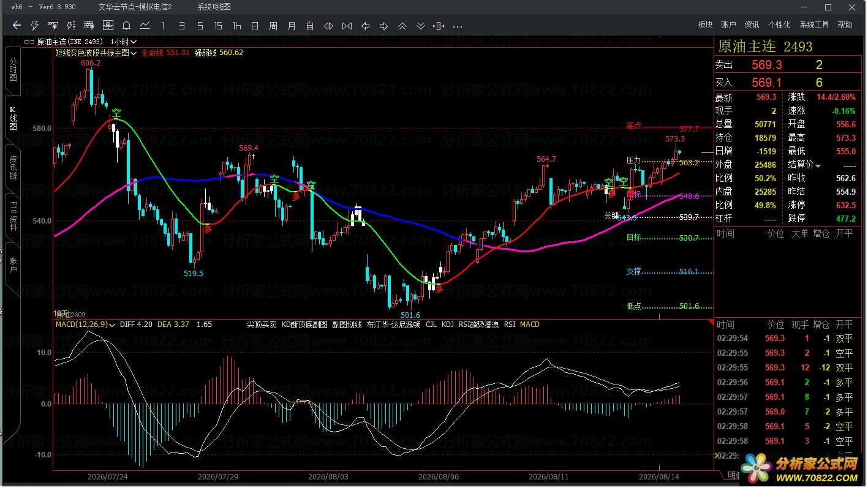
Task: Open the 账户 menu
Action: [728, 25]
